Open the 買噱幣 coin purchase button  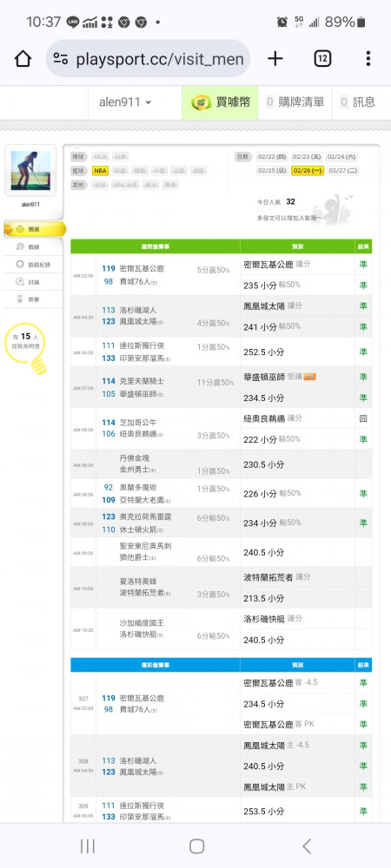click(220, 102)
